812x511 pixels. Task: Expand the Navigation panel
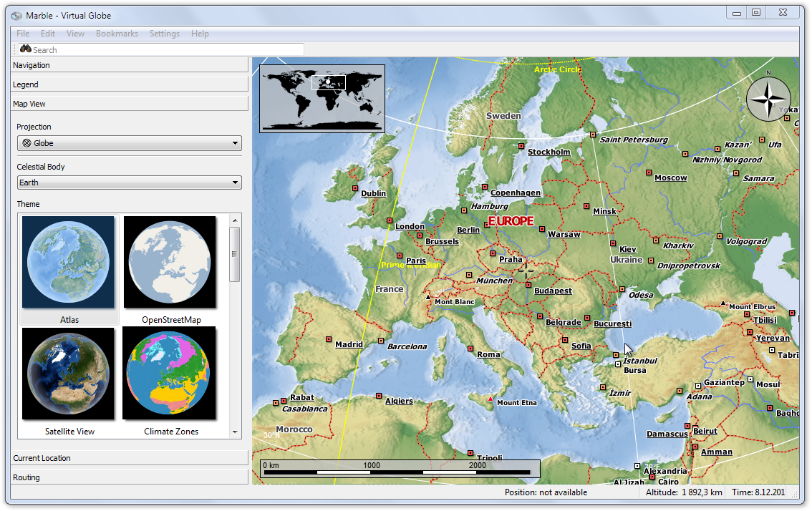point(130,65)
